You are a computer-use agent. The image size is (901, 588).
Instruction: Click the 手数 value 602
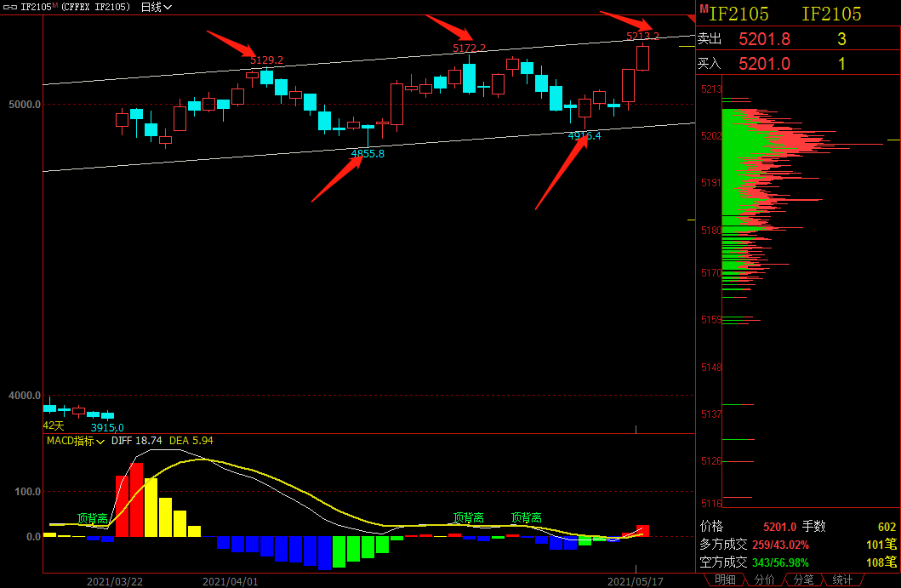887,527
